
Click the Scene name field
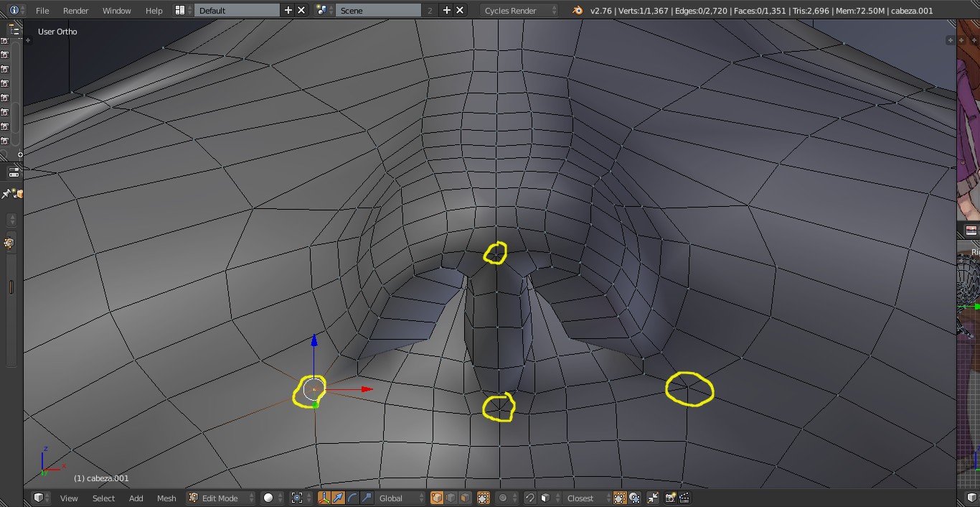379,11
